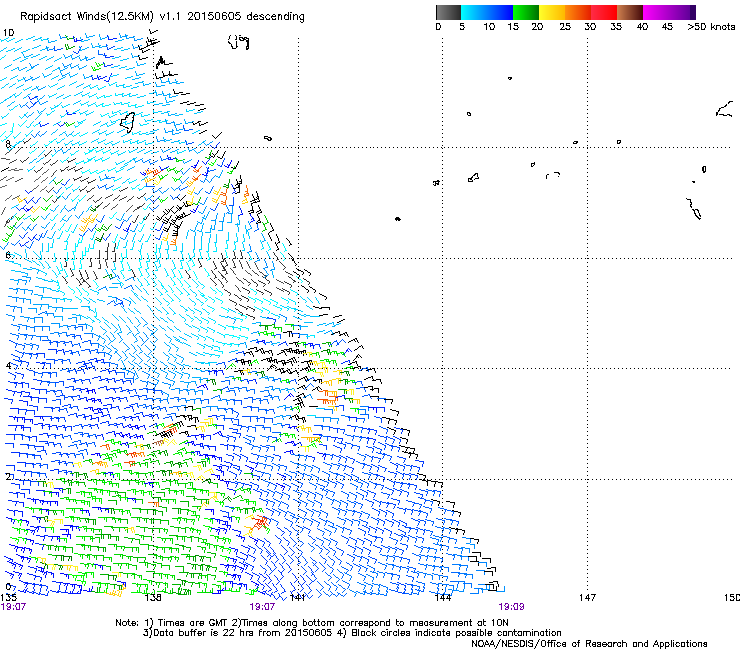740x650 pixels.
Task: Click the purple '19:07' time label near 141
Action: (x=262, y=607)
